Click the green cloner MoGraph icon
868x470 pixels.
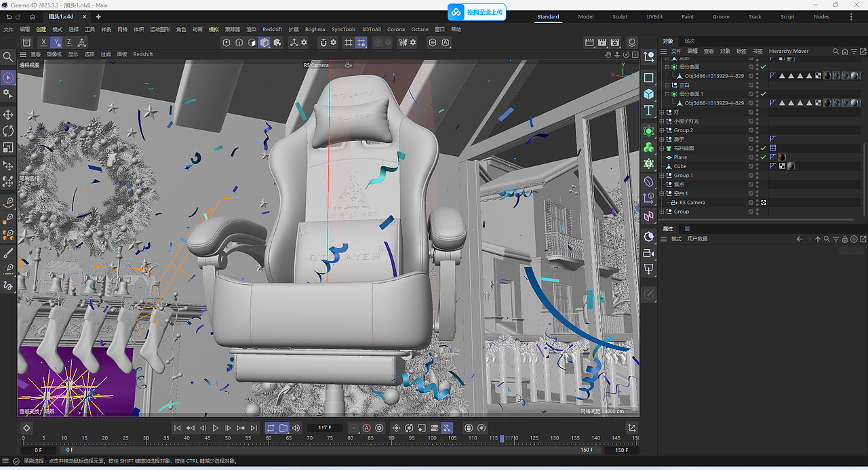[x=649, y=147]
